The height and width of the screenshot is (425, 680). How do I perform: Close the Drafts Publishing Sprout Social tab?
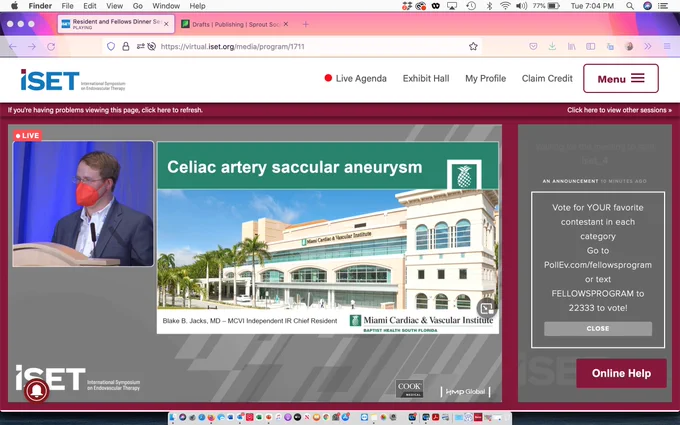[x=286, y=24]
